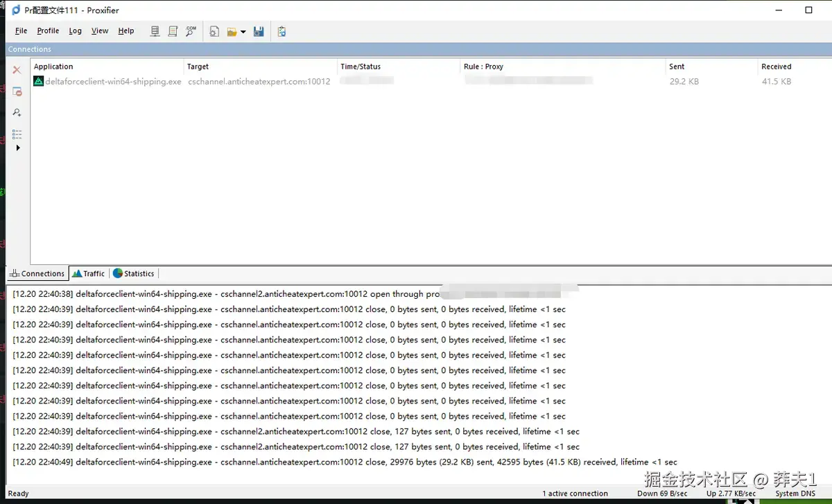
Task: Click '1 active connection' in status bar
Action: (575, 494)
